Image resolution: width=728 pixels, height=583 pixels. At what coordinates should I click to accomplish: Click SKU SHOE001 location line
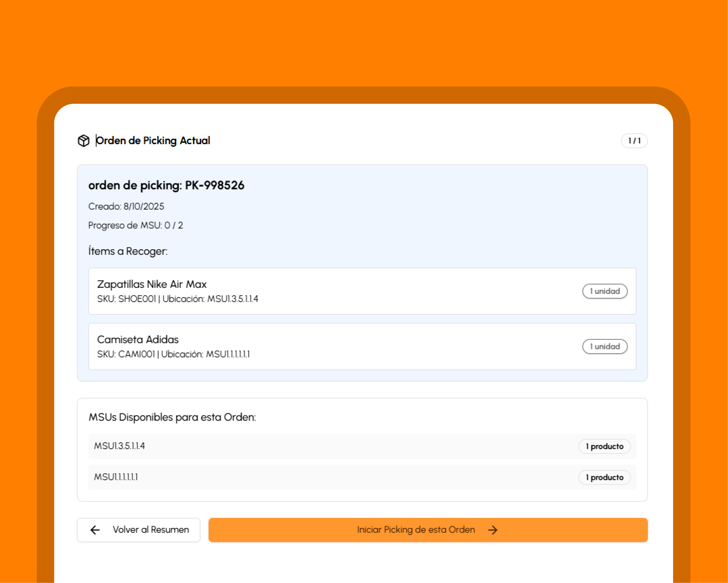tap(178, 299)
